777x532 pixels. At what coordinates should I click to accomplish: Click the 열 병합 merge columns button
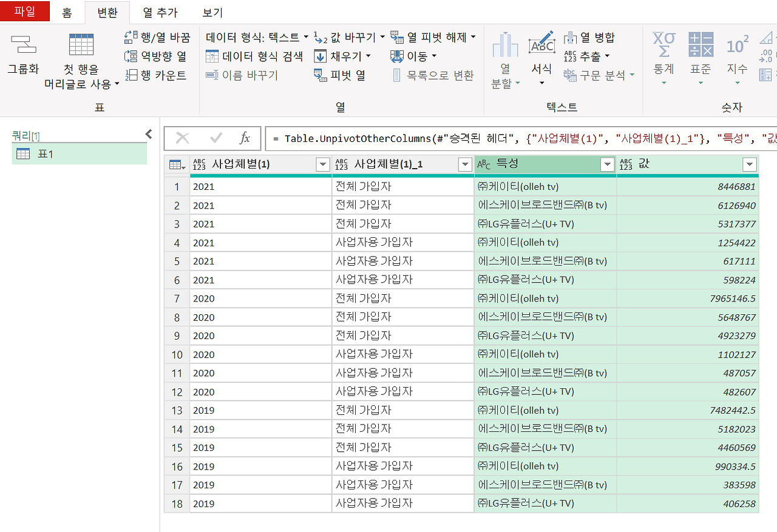(589, 38)
